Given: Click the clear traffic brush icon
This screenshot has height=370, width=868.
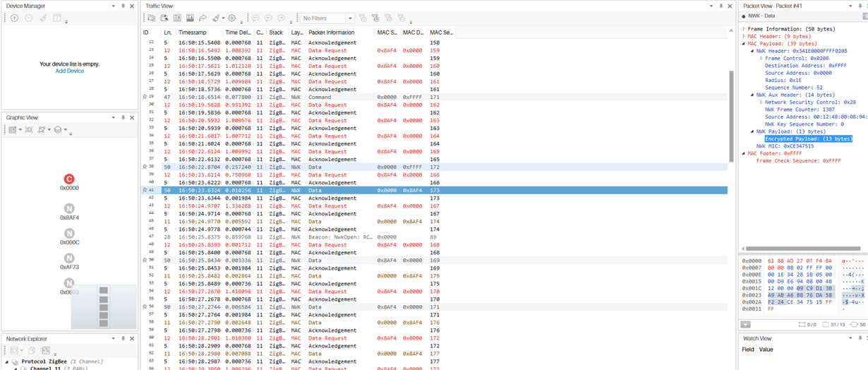Looking at the screenshot, I should point(216,18).
